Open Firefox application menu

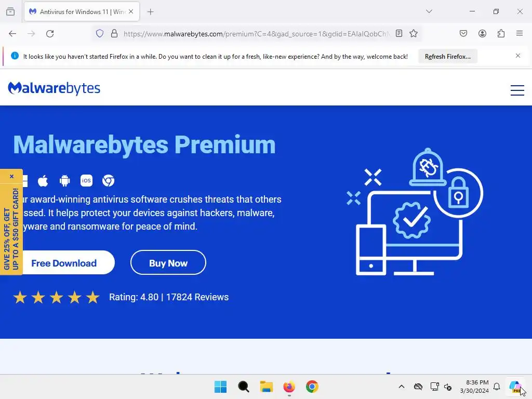pyautogui.click(x=520, y=33)
